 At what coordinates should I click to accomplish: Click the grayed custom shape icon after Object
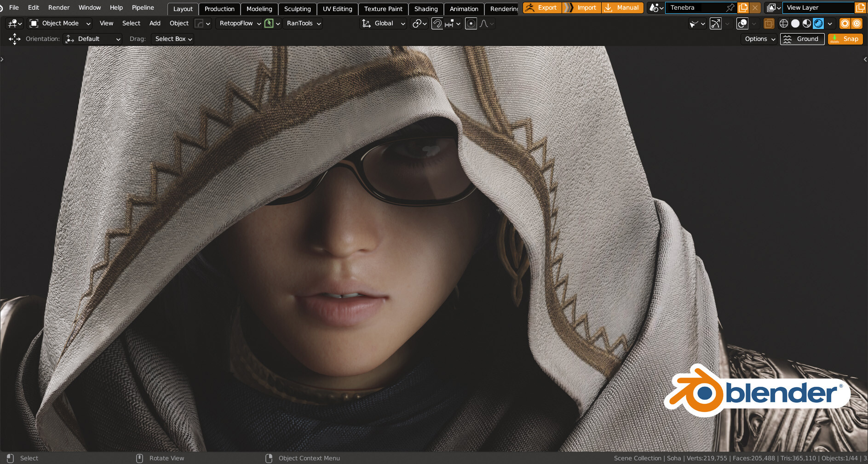199,23
